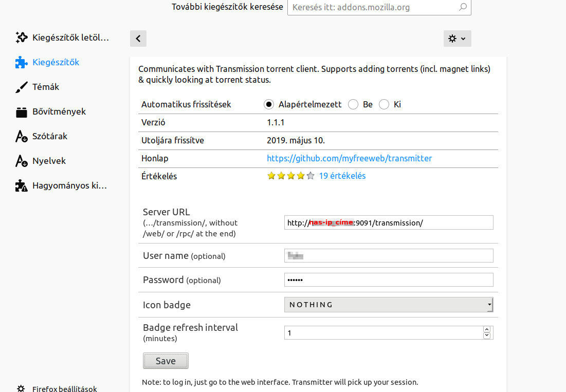Go back using the left chevron button
Viewport: 566px width, 392px height.
[138, 39]
